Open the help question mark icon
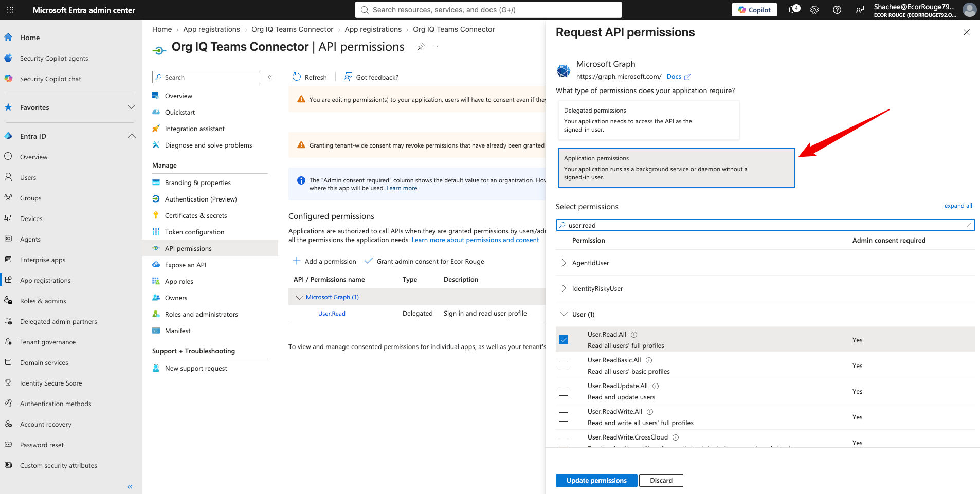This screenshot has height=494, width=980. click(x=837, y=10)
